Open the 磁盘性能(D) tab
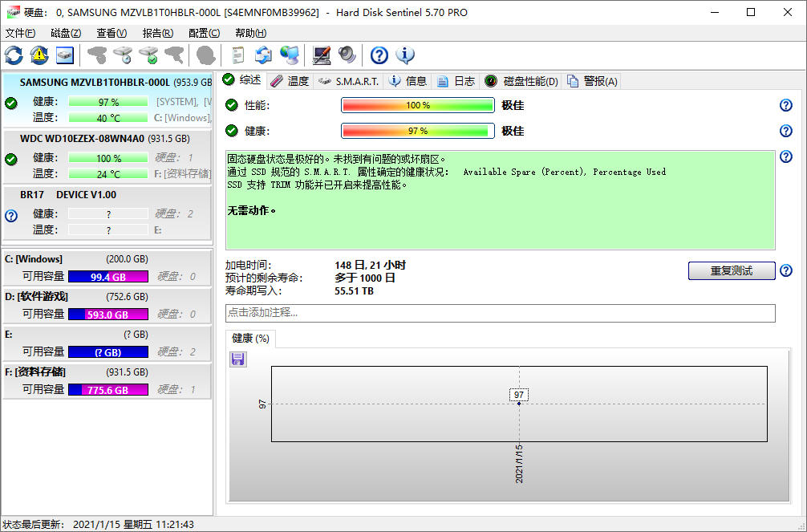Viewport: 807px width, 532px height. click(x=521, y=81)
